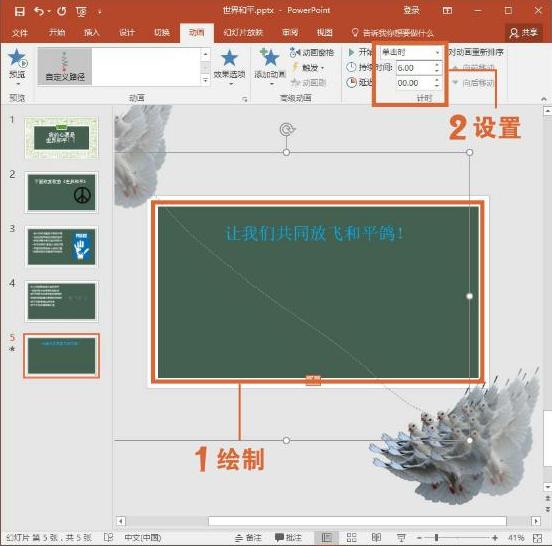The height and width of the screenshot is (546, 552).
Task: Go to next slide double-arrow button
Action: (x=547, y=509)
